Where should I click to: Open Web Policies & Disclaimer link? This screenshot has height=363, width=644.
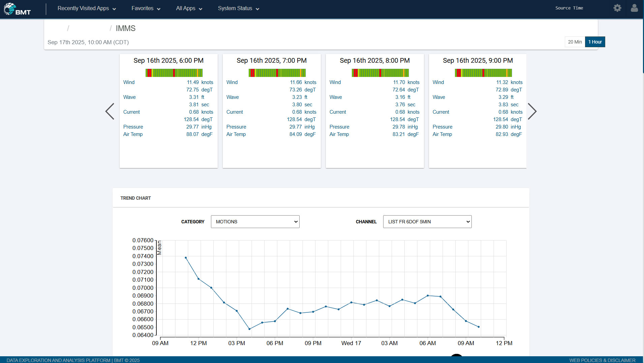point(602,360)
